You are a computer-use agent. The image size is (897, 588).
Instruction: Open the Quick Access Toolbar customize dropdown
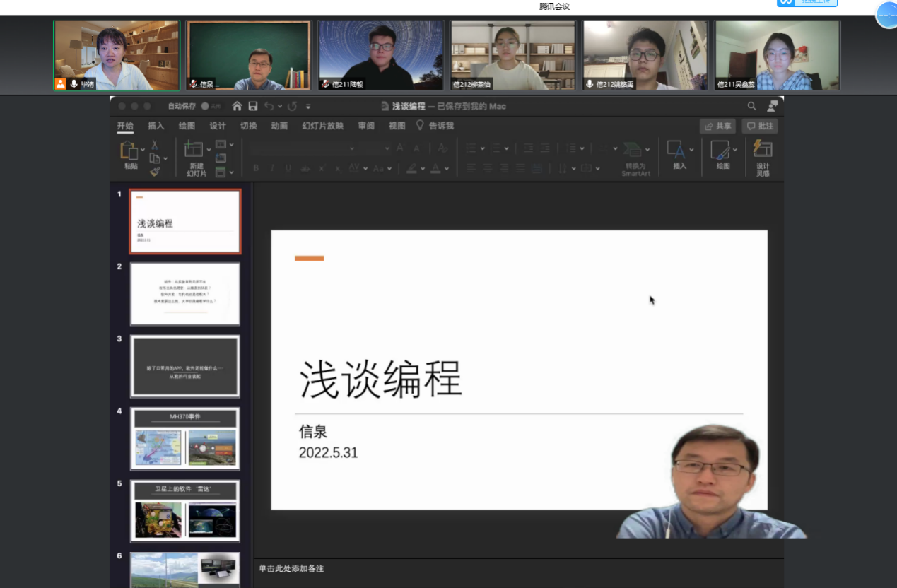308,107
